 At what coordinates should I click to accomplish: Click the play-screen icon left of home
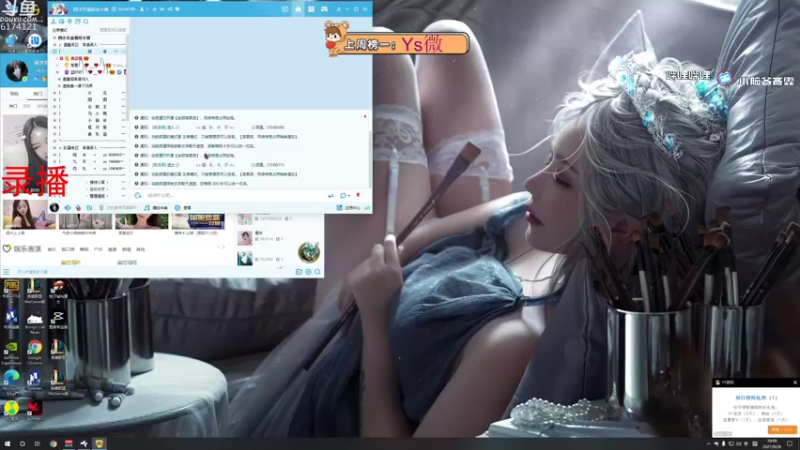[x=285, y=9]
